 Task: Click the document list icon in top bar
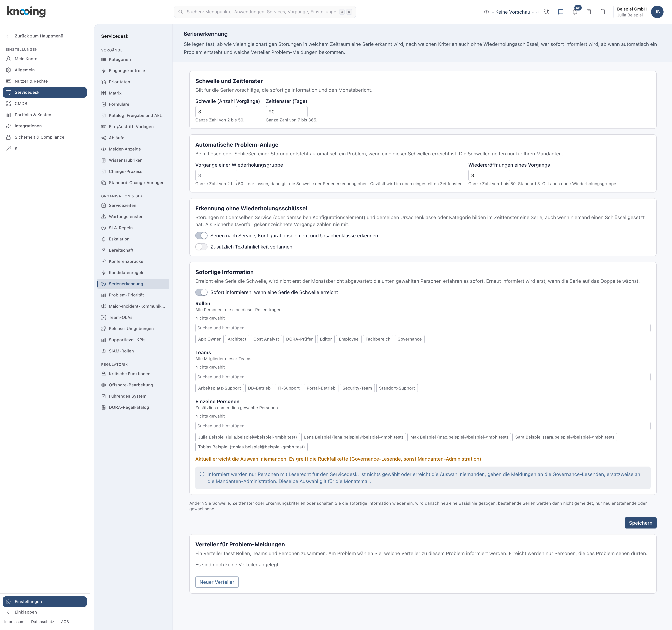589,12
